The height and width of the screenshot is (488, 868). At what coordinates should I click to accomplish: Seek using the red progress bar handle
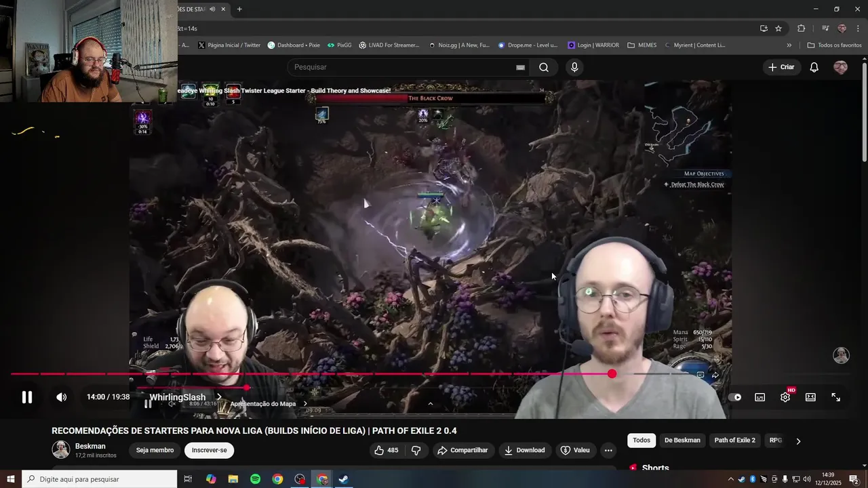(612, 374)
